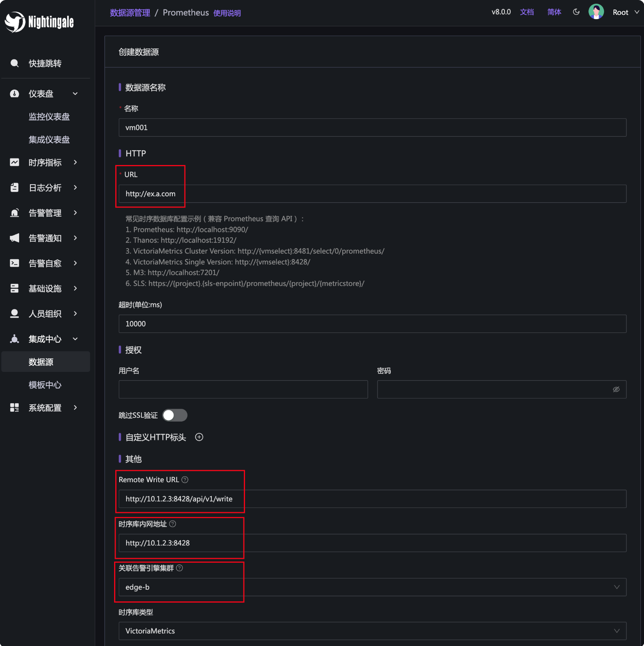Open 快捷跳转 in sidebar
Image resolution: width=644 pixels, height=646 pixels.
tap(45, 63)
